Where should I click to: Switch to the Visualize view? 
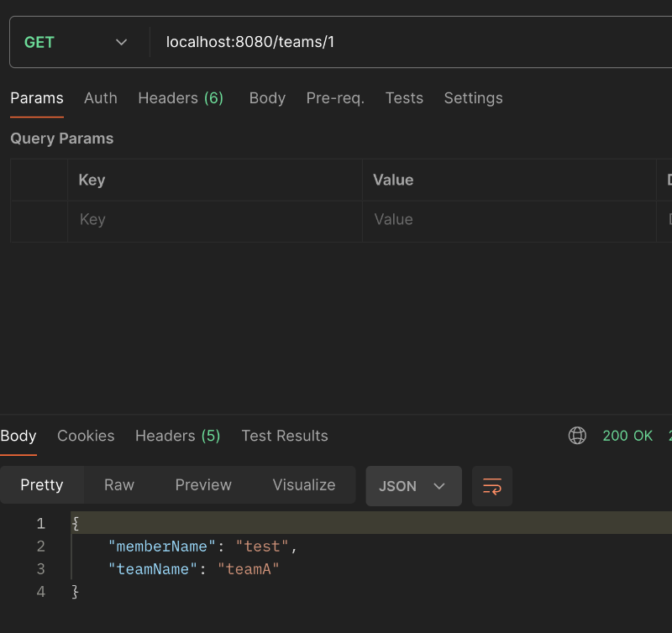pos(304,484)
